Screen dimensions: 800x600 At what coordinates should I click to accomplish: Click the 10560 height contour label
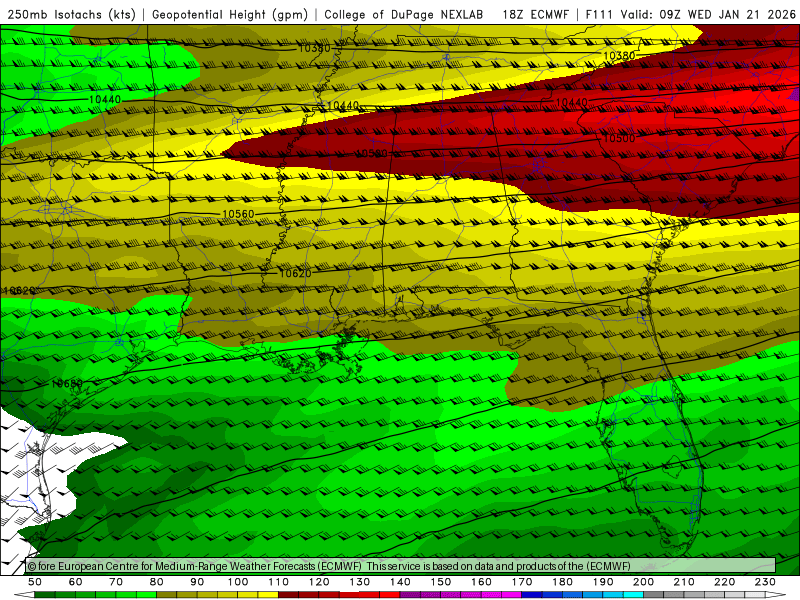238,214
